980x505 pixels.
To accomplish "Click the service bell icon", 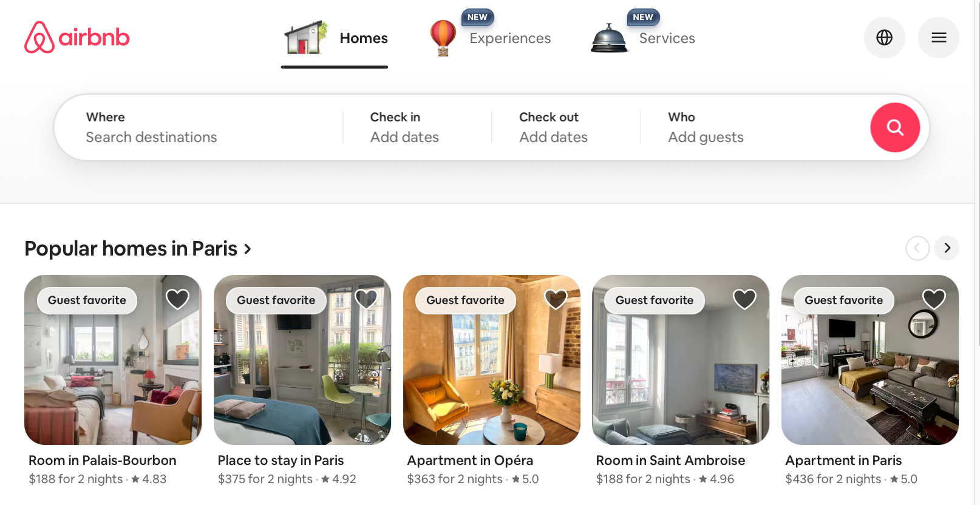I will (x=609, y=38).
